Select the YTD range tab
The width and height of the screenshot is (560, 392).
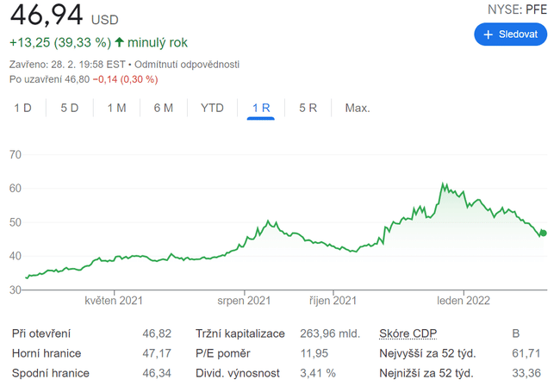tap(212, 108)
